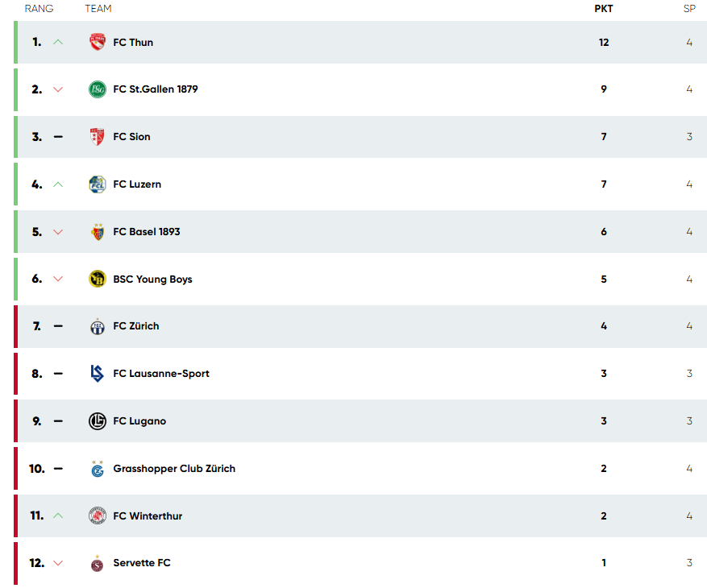
Task: Click the FC Basel 1893 crest
Action: (x=97, y=232)
